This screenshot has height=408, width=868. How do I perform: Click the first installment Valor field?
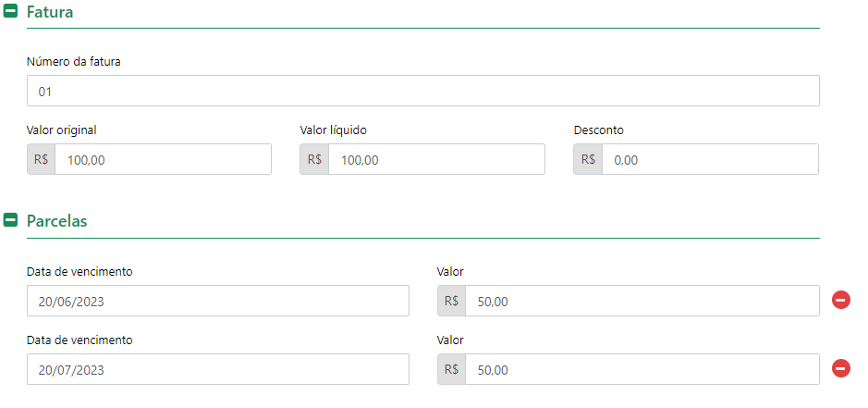point(642,301)
